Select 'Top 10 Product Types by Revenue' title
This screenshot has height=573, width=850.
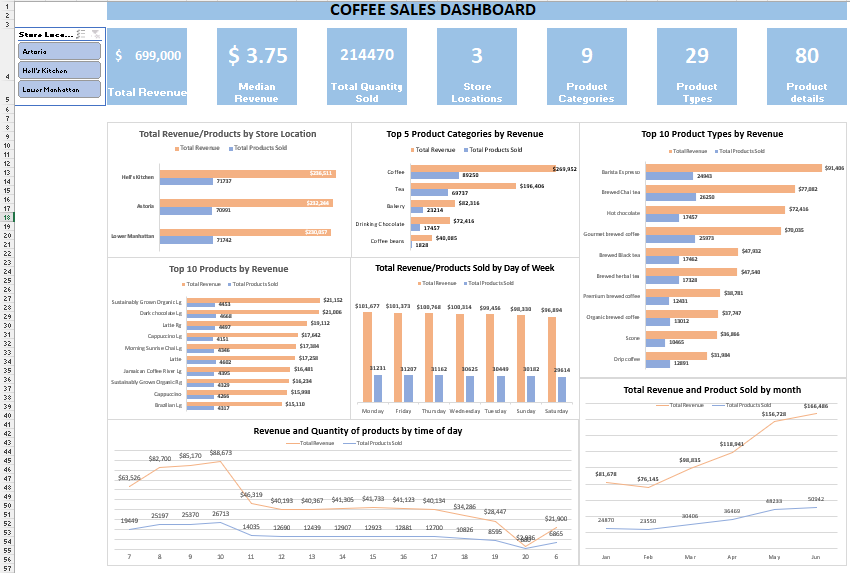pos(712,134)
